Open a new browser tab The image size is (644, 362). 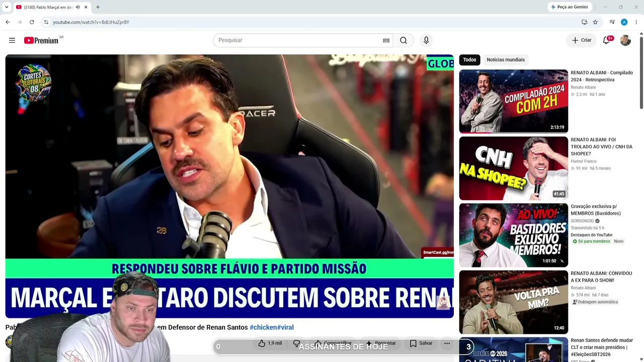[98, 7]
